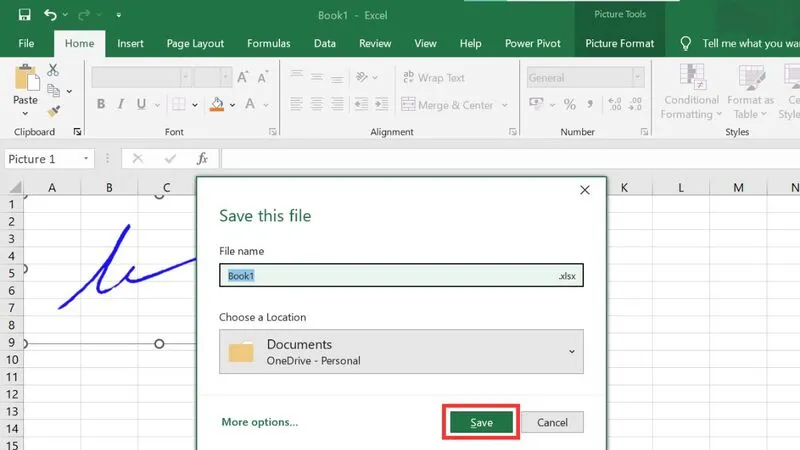
Task: Toggle Underline formatting
Action: click(x=141, y=104)
